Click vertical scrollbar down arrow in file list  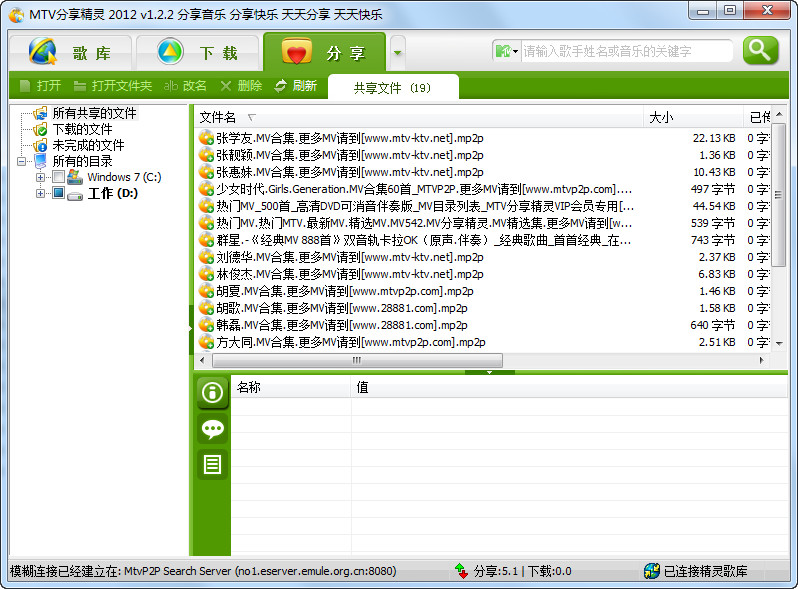tap(779, 344)
